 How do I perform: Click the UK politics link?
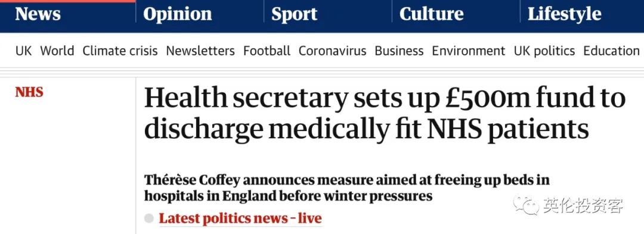coord(544,51)
